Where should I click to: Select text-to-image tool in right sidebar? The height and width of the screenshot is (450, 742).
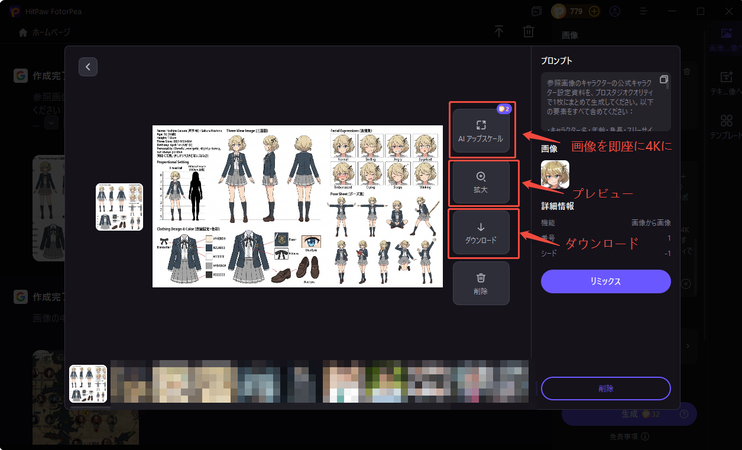tap(726, 83)
